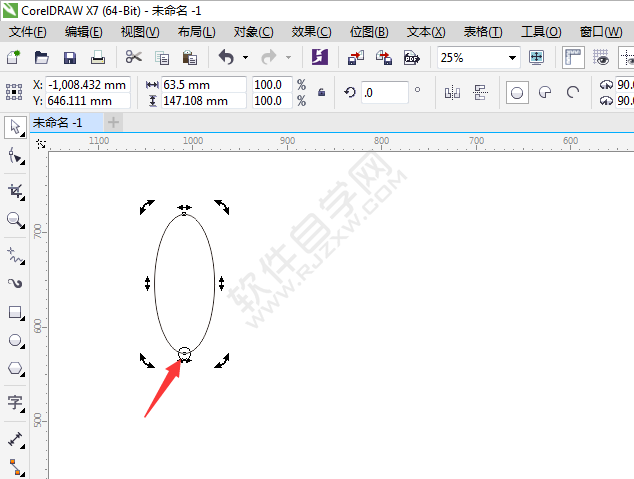Toggle the lock ratio padlock

click(x=321, y=93)
